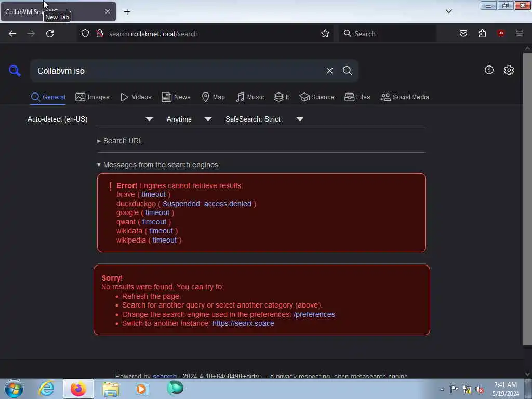Click the green globe taskbar application

(x=175, y=388)
